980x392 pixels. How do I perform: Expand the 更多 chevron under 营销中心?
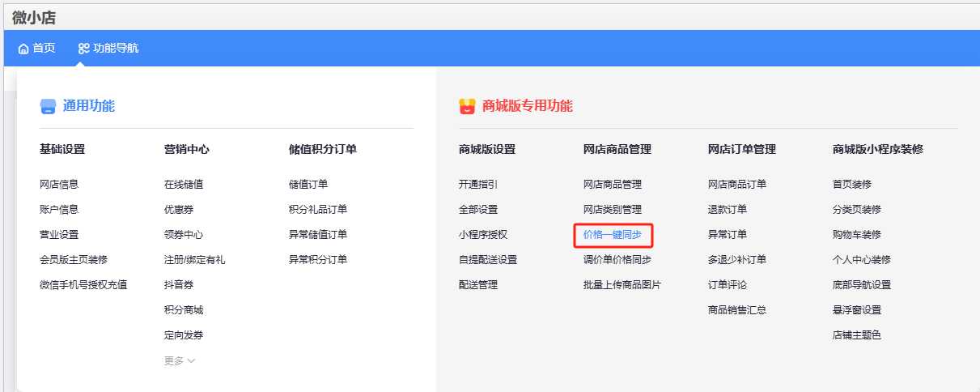point(192,361)
